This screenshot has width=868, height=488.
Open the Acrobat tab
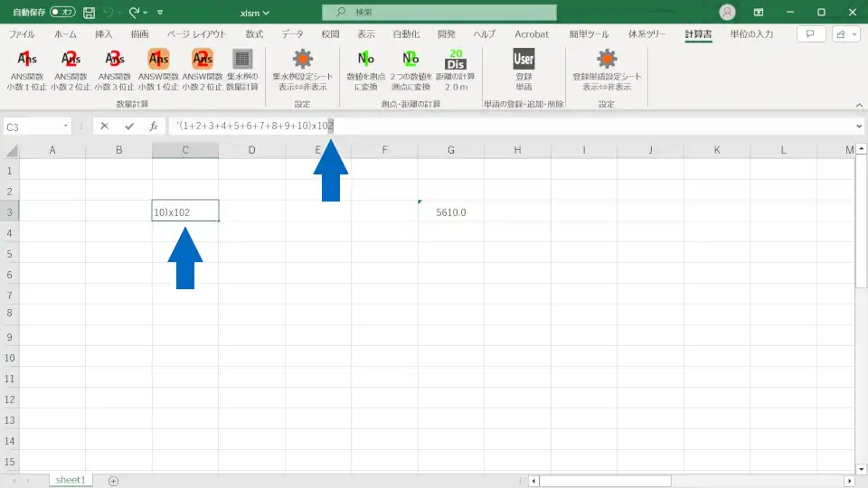532,34
